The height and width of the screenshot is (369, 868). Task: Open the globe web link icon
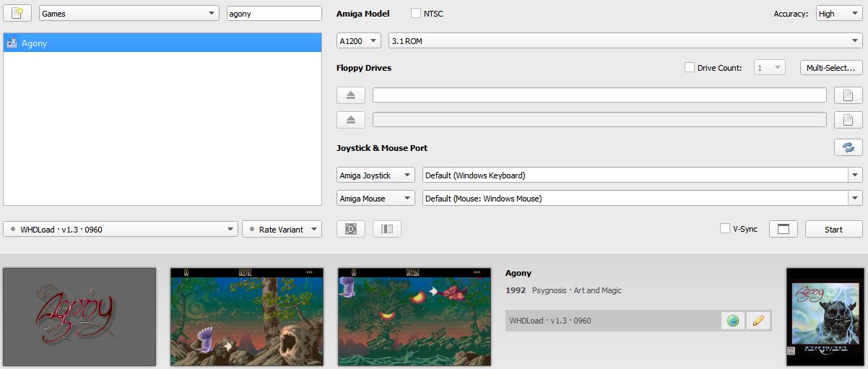[x=733, y=321]
